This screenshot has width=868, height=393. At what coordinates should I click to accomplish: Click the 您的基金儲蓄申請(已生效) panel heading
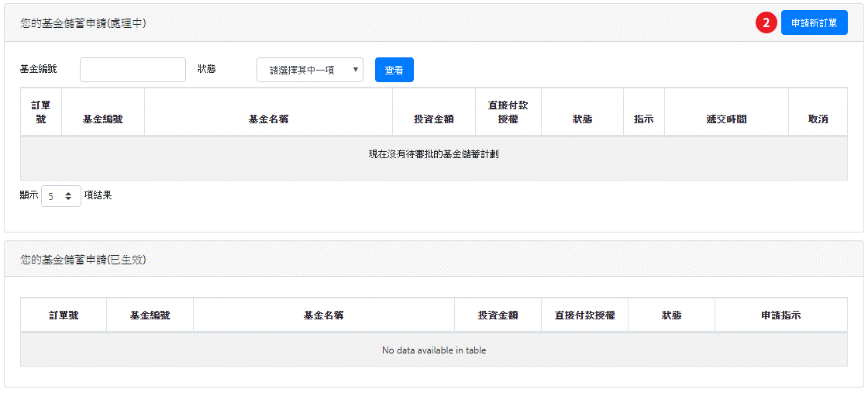click(x=83, y=260)
